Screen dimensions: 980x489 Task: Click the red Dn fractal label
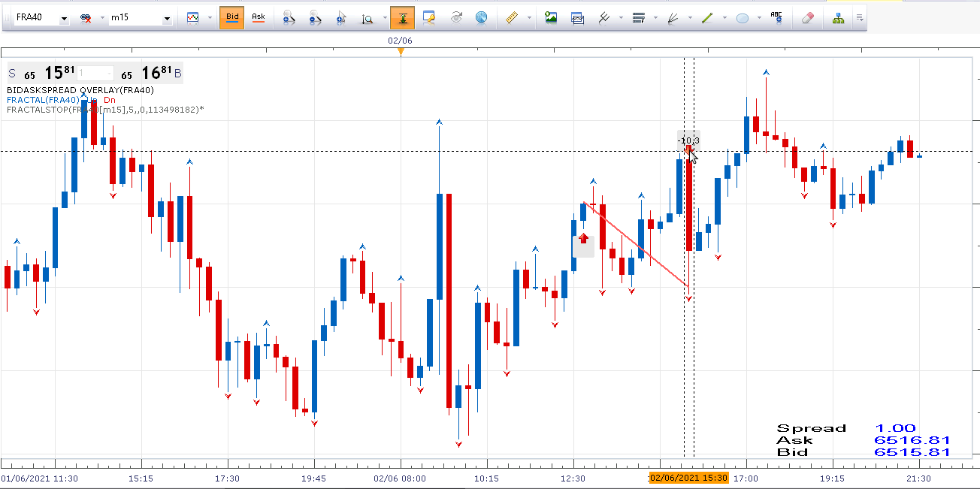[110, 100]
